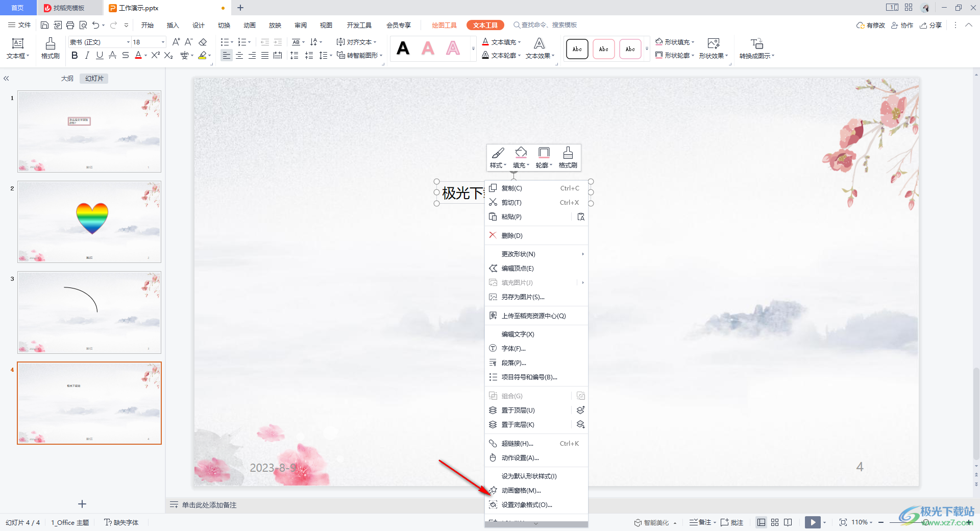
Task: Choose 设置对象格式(O) in context menu
Action: tap(536, 504)
